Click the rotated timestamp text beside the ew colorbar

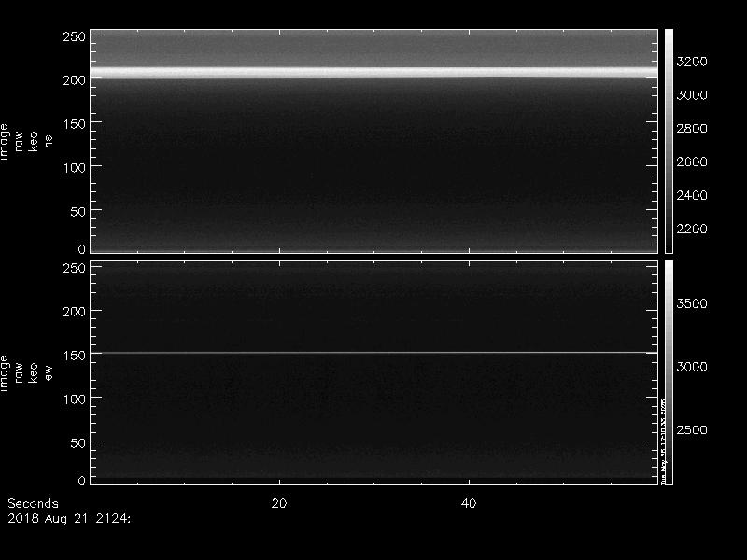click(x=663, y=441)
